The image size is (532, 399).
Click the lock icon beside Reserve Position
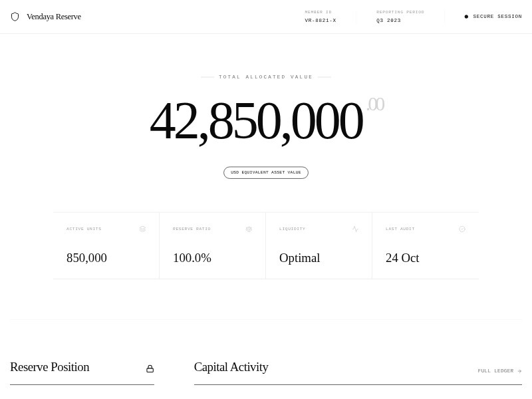tap(150, 368)
